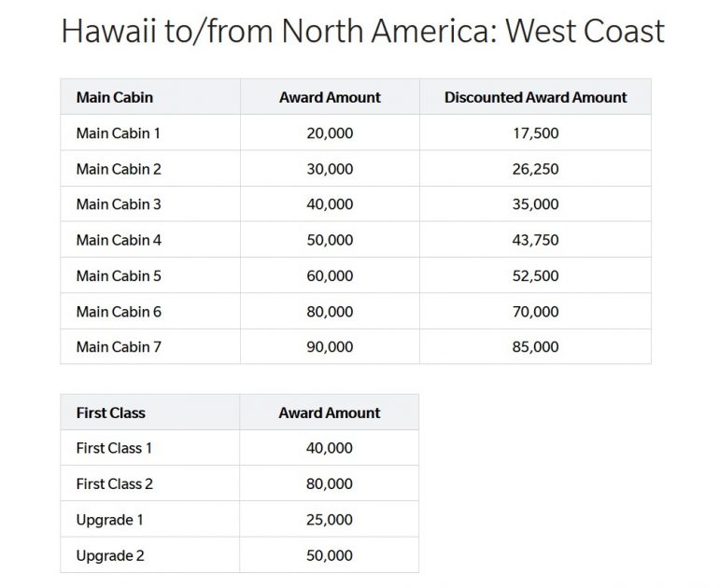This screenshot has height=588, width=719.
Task: Click the Main Cabin 5 row label
Action: tap(119, 275)
